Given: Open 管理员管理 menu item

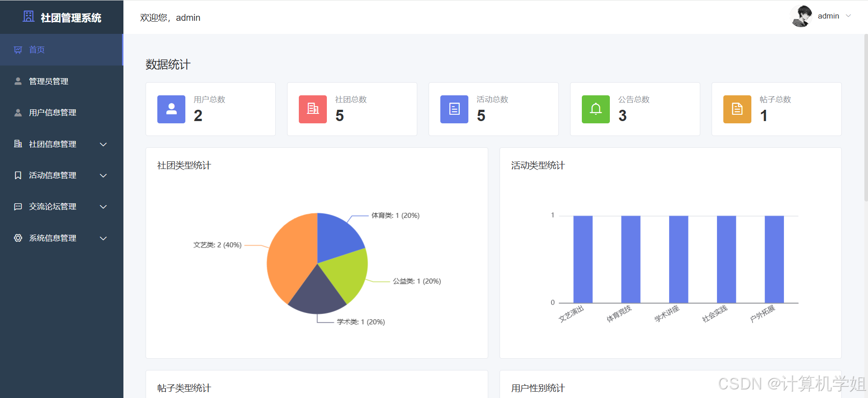Looking at the screenshot, I should [x=61, y=81].
